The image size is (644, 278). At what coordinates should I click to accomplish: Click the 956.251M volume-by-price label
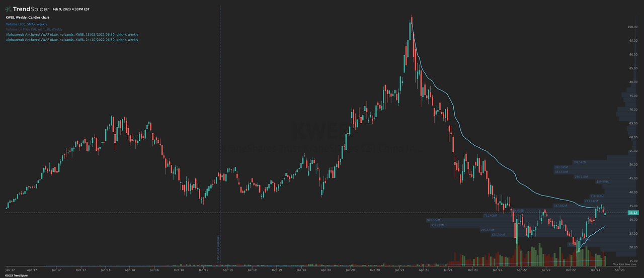tap(437, 225)
